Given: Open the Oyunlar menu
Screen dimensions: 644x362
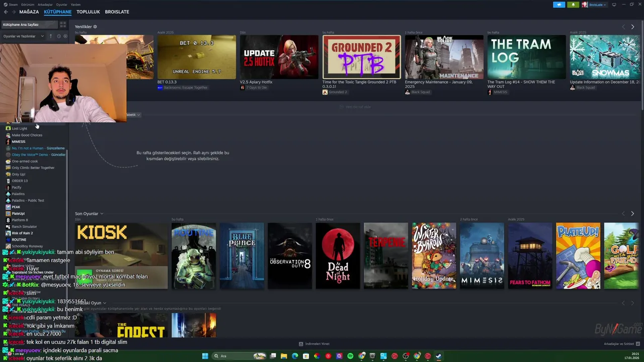Looking at the screenshot, I should (61, 5).
